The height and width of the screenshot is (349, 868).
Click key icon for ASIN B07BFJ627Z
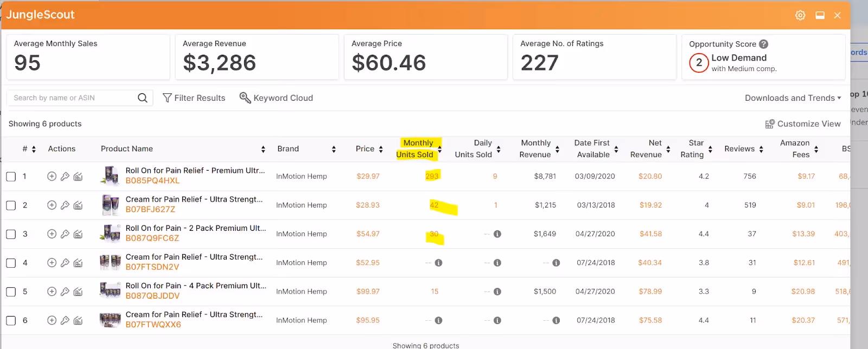point(65,205)
